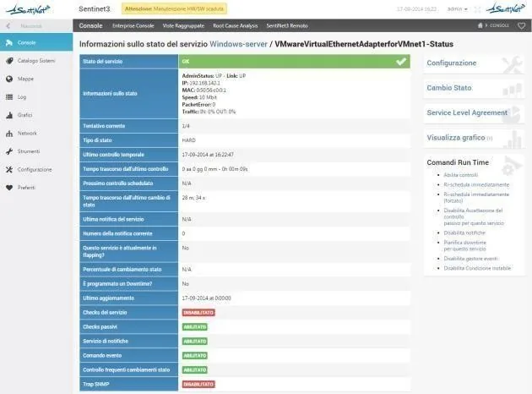Viewport: 532px width, 394px height.
Task: Click DISABILITATO badge for Trap SNMP
Action: (x=198, y=384)
